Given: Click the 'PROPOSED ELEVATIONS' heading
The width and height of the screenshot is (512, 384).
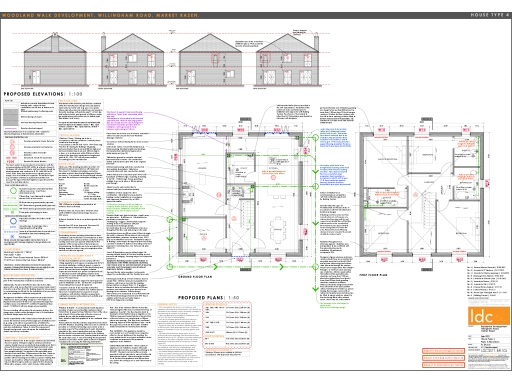Looking at the screenshot, I should tap(34, 94).
